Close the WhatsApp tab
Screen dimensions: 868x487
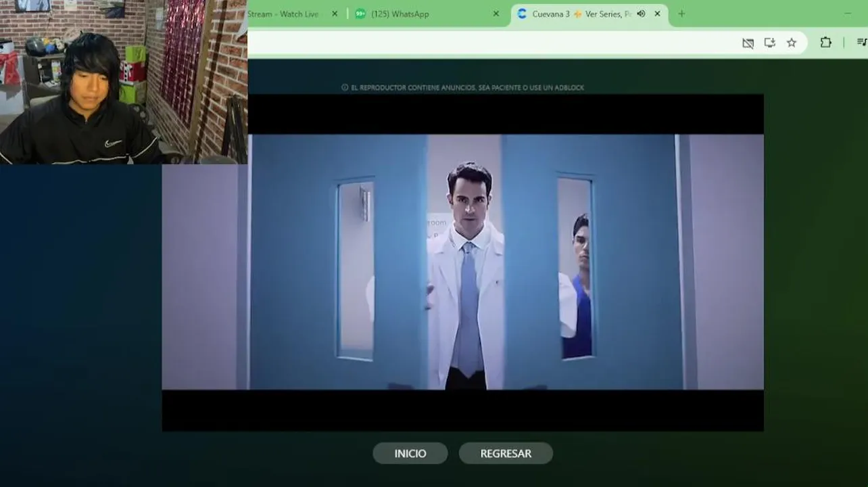[496, 14]
